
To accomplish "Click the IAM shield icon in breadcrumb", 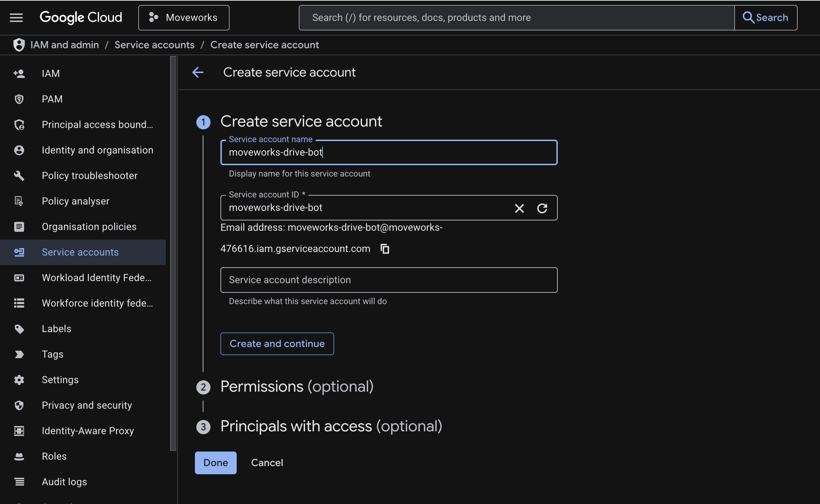I will [x=19, y=45].
